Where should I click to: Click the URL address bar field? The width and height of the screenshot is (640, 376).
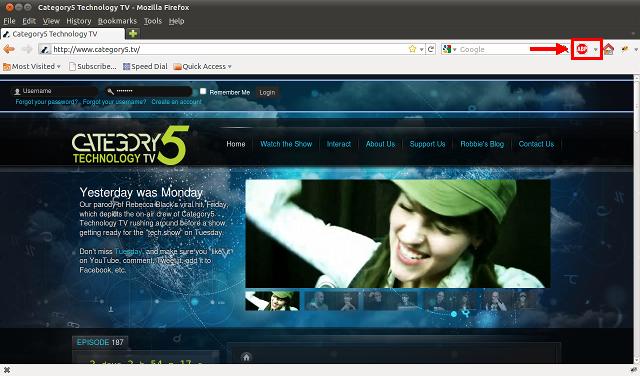[x=229, y=49]
